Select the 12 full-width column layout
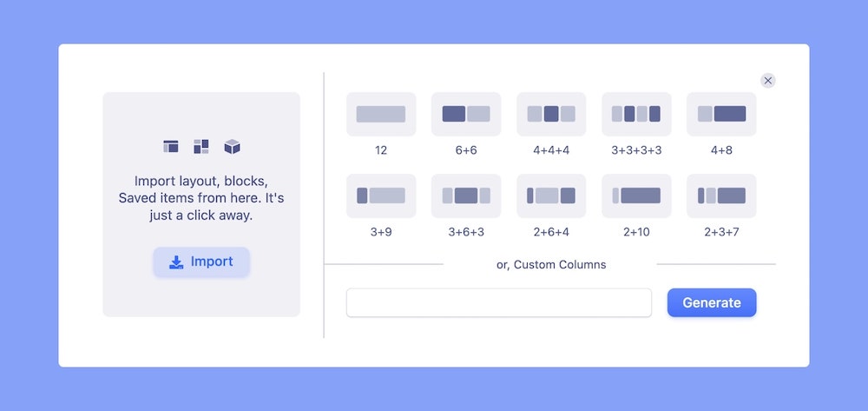 pos(381,114)
